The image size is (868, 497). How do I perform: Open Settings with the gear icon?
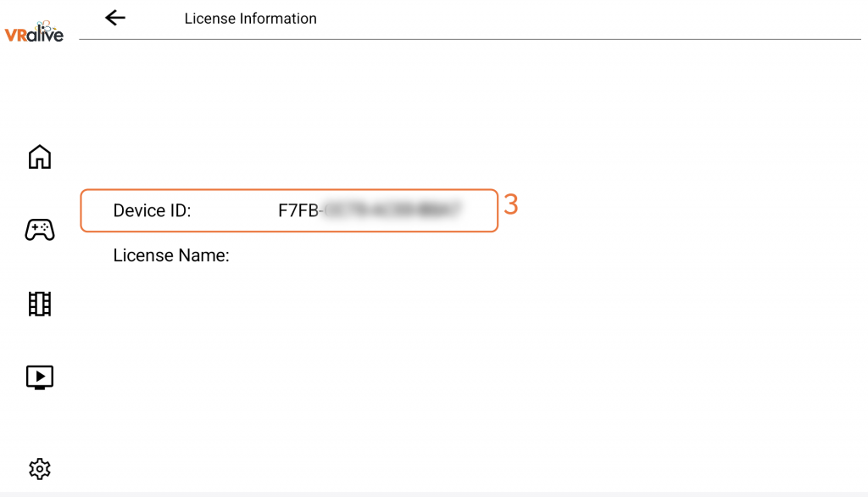(x=40, y=468)
